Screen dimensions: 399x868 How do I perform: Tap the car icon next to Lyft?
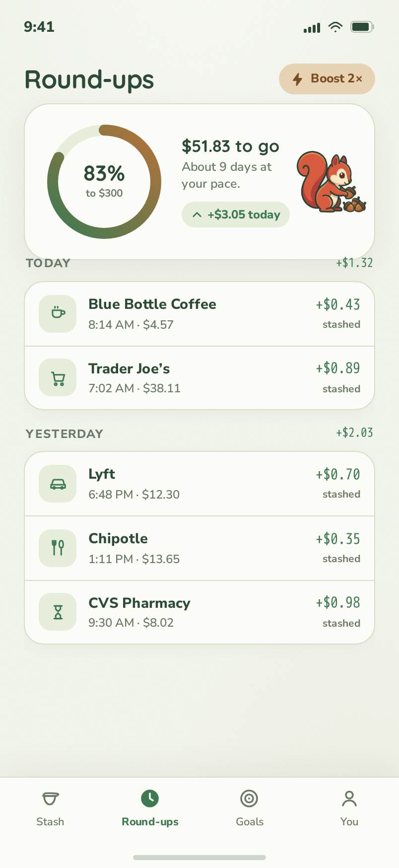[58, 484]
